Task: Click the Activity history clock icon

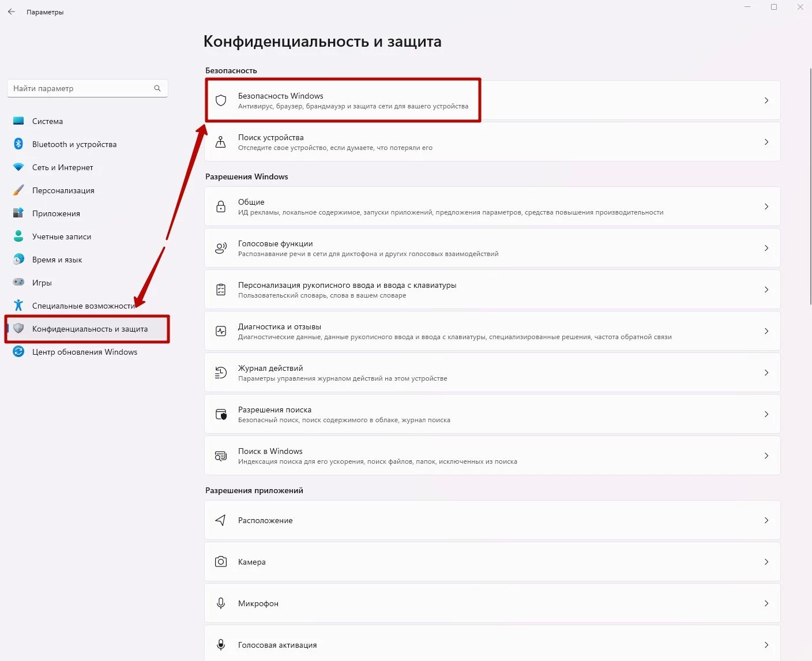Action: [x=221, y=373]
